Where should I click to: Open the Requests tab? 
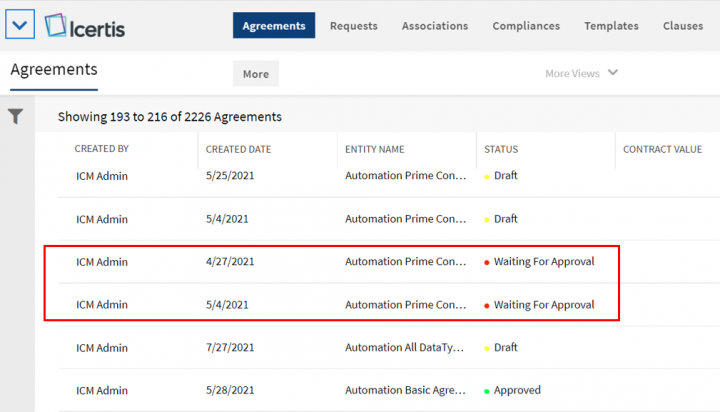point(353,26)
